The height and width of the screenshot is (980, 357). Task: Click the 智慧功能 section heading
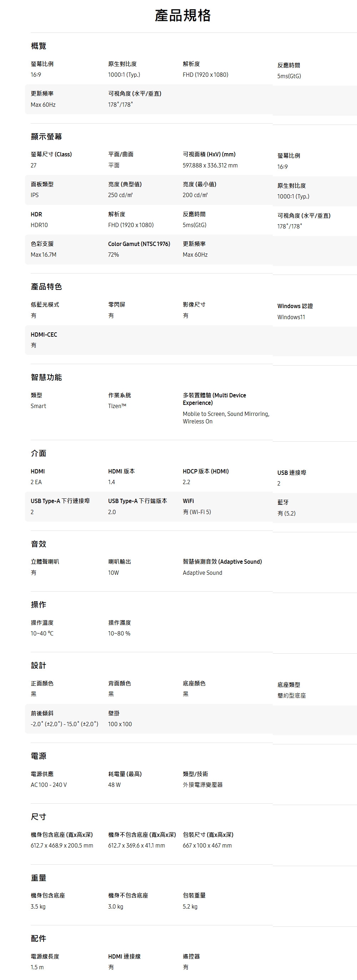coord(46,377)
